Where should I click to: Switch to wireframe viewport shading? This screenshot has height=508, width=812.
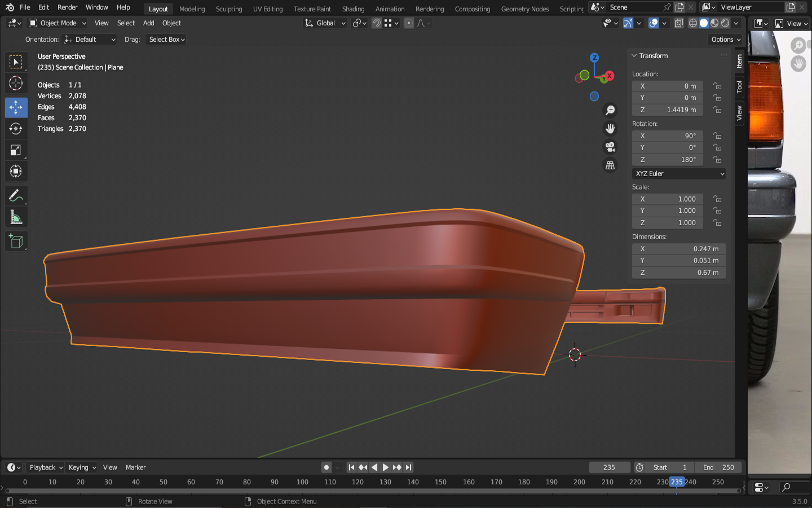coord(693,23)
